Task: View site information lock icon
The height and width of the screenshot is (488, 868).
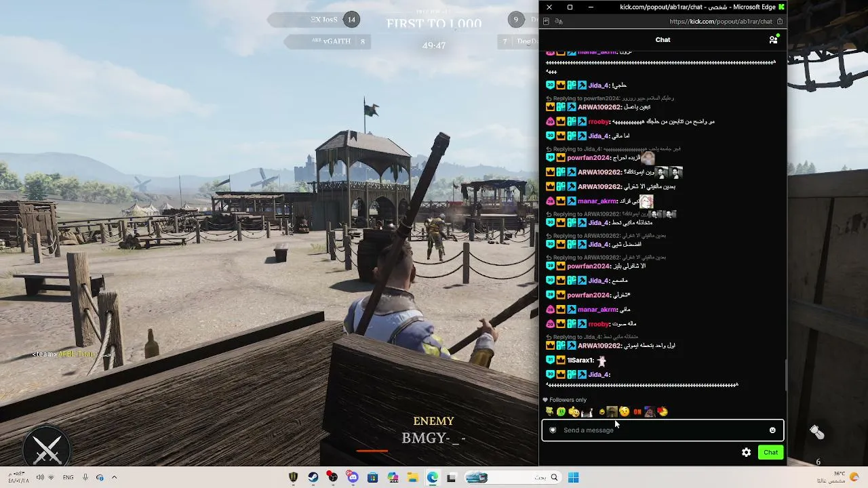Action: pyautogui.click(x=779, y=21)
